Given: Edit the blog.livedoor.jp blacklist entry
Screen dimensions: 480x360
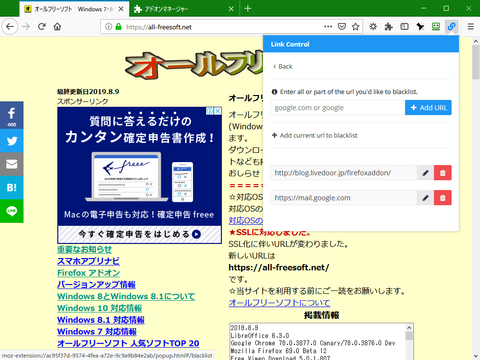Looking at the screenshot, I should coord(425,173).
